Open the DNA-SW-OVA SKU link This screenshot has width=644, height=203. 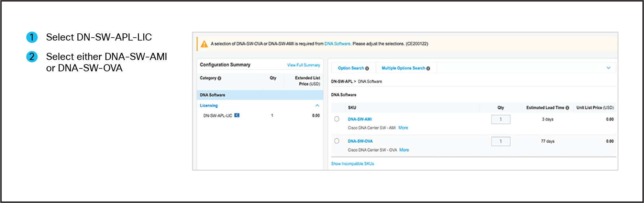click(360, 141)
